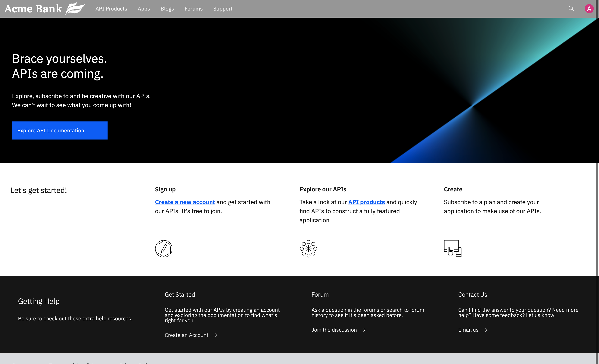
Task: Open the search icon in the header
Action: pos(571,8)
